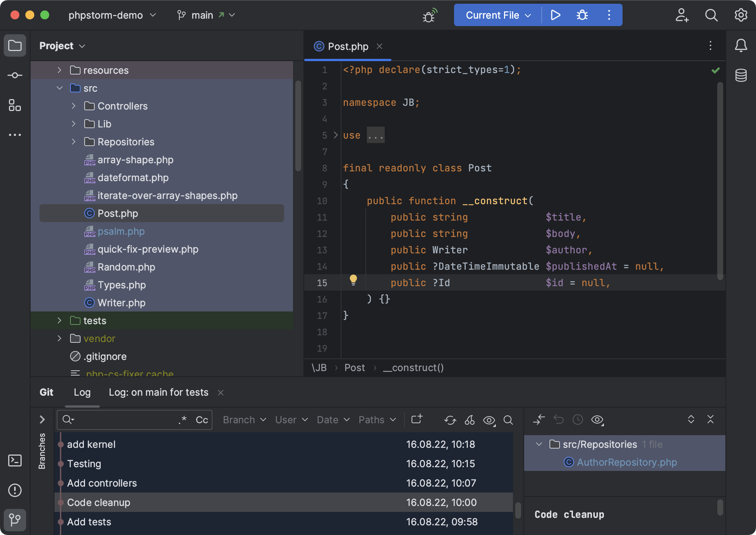Click the editor vertical scrollbar
The width and height of the screenshot is (756, 535).
720,181
